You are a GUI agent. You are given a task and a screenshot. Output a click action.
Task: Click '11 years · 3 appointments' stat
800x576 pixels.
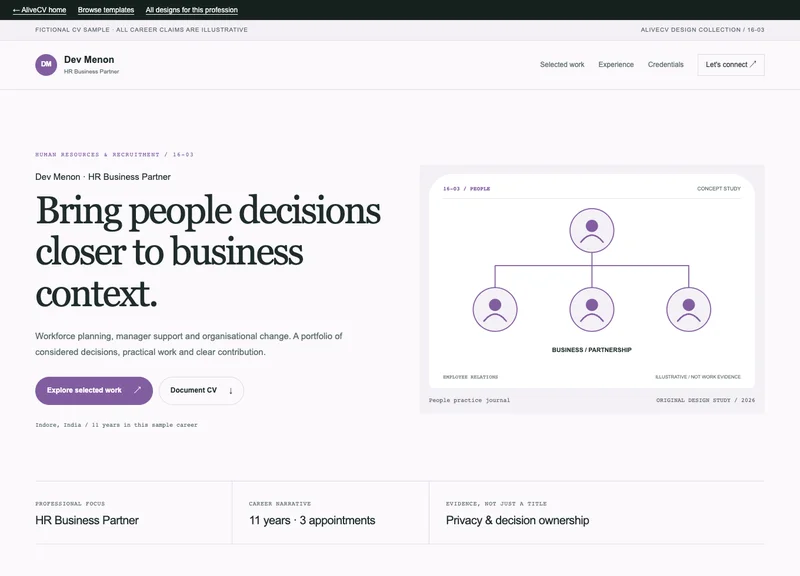(312, 520)
